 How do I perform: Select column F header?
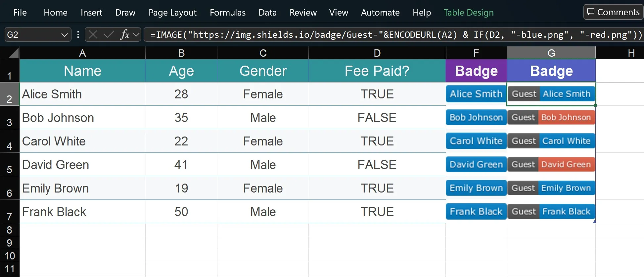pyautogui.click(x=476, y=53)
